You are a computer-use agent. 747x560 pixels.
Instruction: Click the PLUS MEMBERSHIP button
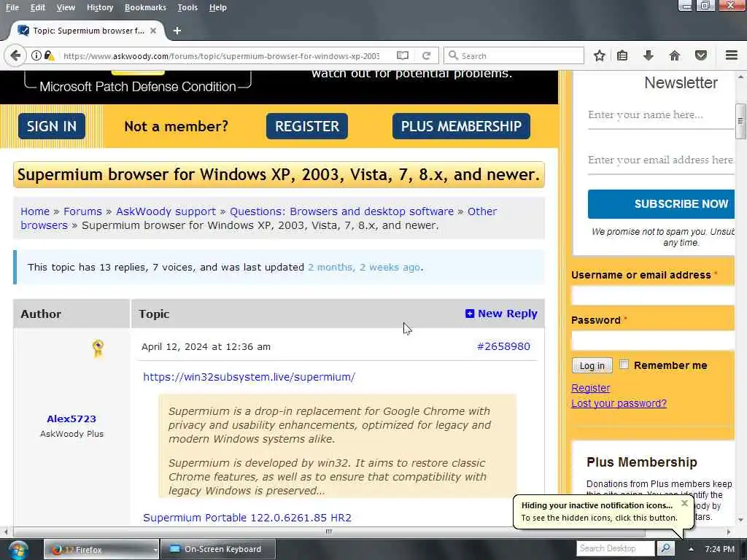click(x=461, y=126)
